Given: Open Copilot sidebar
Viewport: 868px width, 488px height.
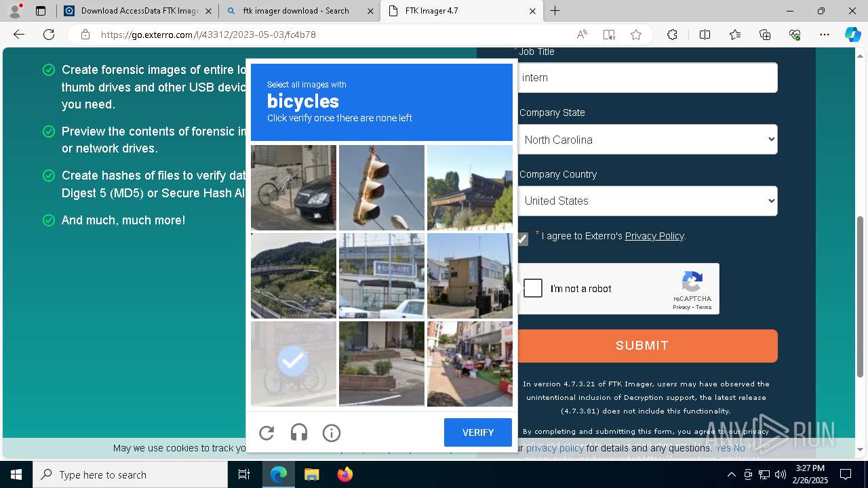Looking at the screenshot, I should (852, 35).
